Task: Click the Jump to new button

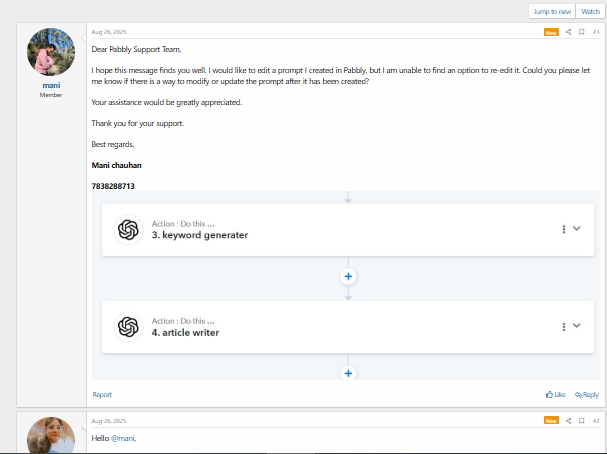Action: tap(552, 12)
